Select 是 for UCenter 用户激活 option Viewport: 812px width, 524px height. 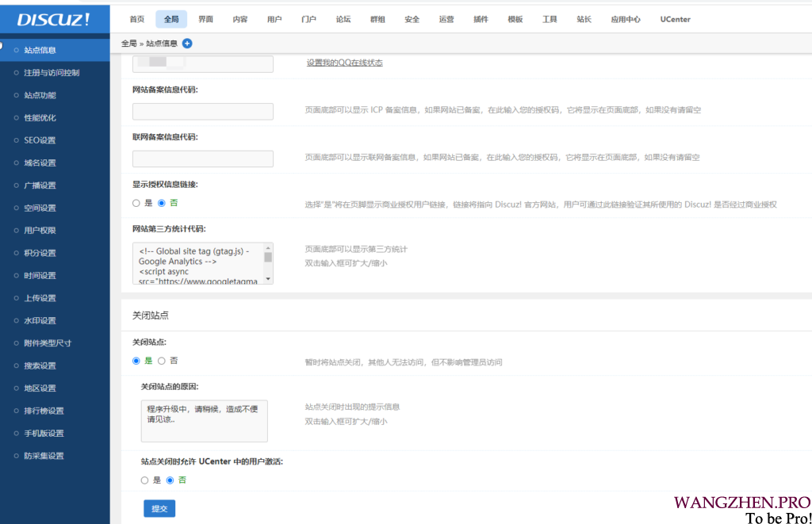tap(144, 480)
